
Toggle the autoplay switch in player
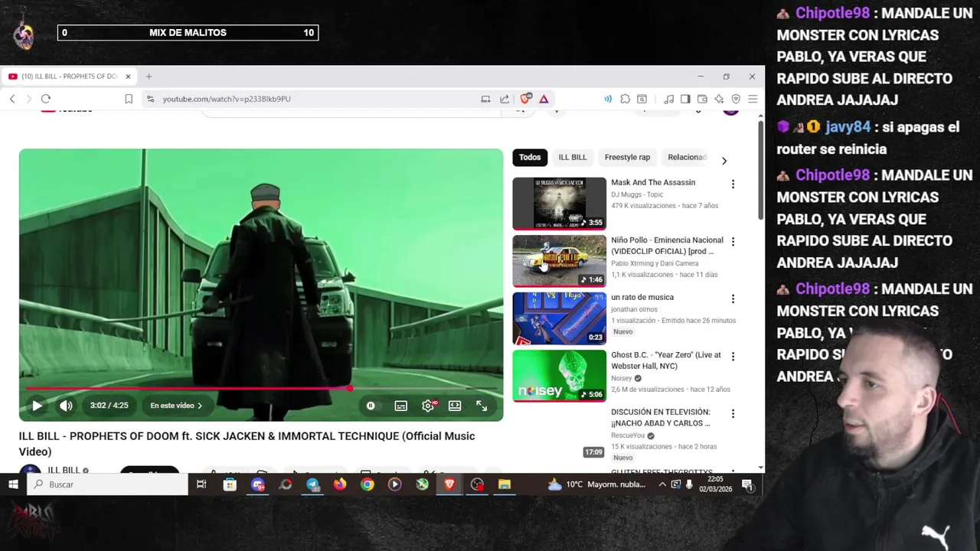371,406
